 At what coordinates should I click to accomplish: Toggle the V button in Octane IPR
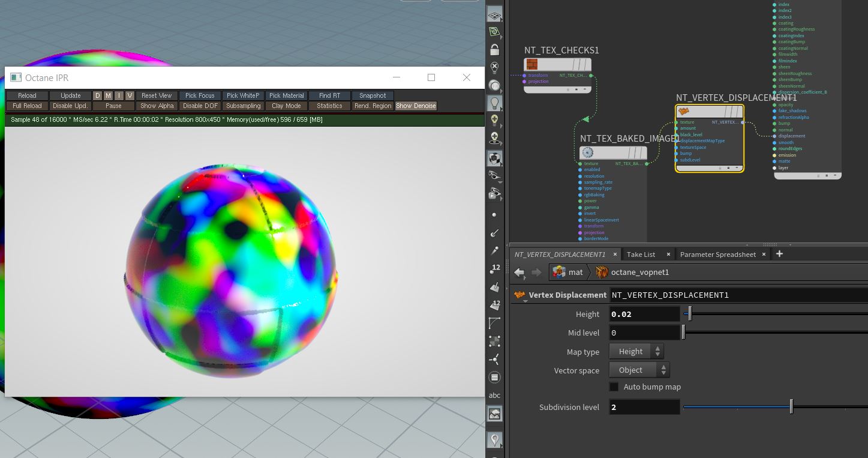coord(130,95)
